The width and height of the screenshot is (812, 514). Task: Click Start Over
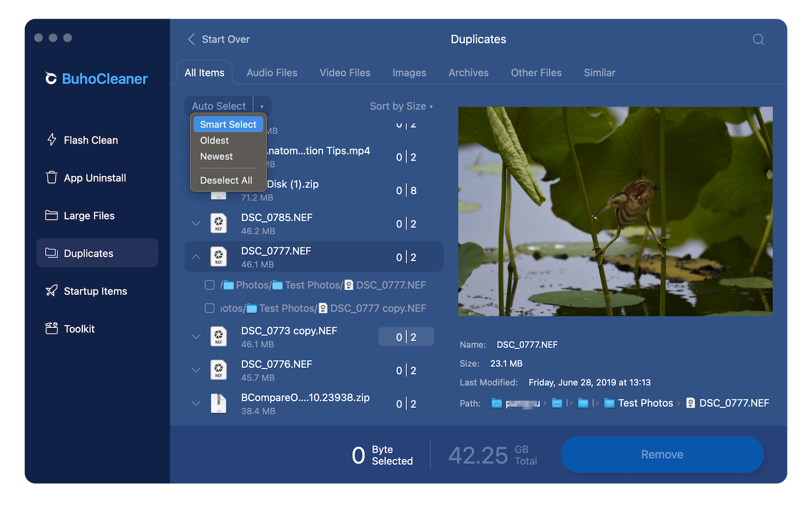tap(226, 40)
